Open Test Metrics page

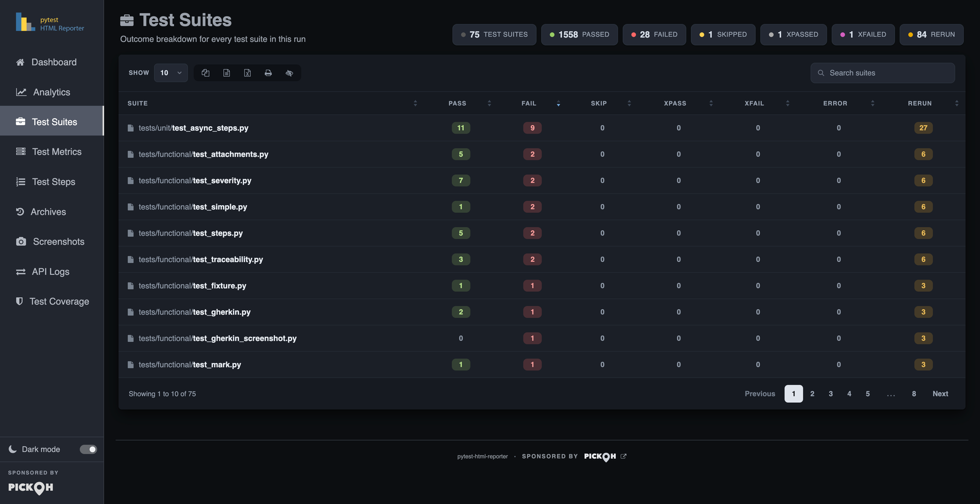click(x=52, y=152)
